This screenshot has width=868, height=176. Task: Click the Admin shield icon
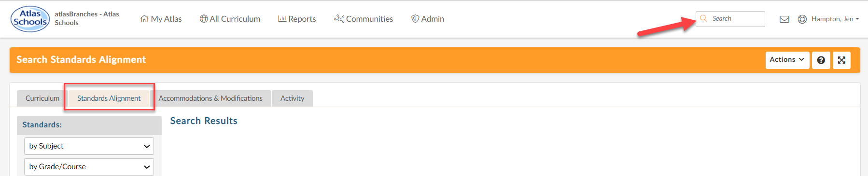[x=415, y=19]
